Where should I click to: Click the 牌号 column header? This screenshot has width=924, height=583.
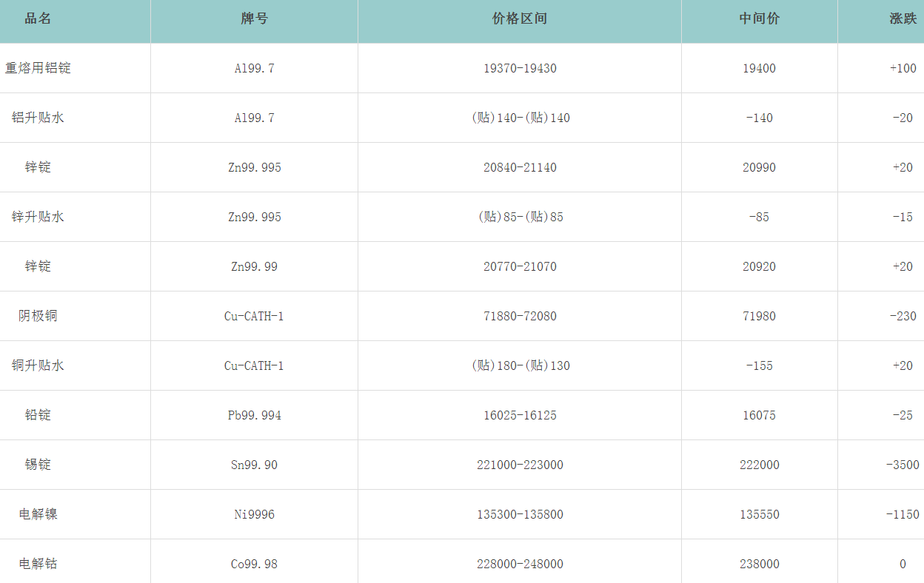coord(254,19)
